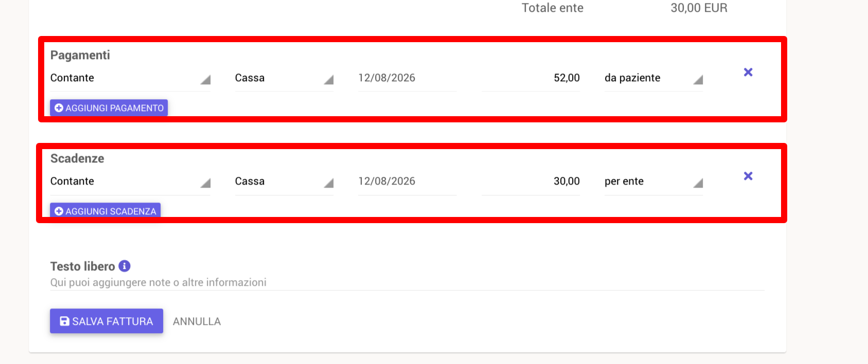868x364 pixels.
Task: Click the plus icon in Aggiungi Scadenza
Action: (59, 211)
